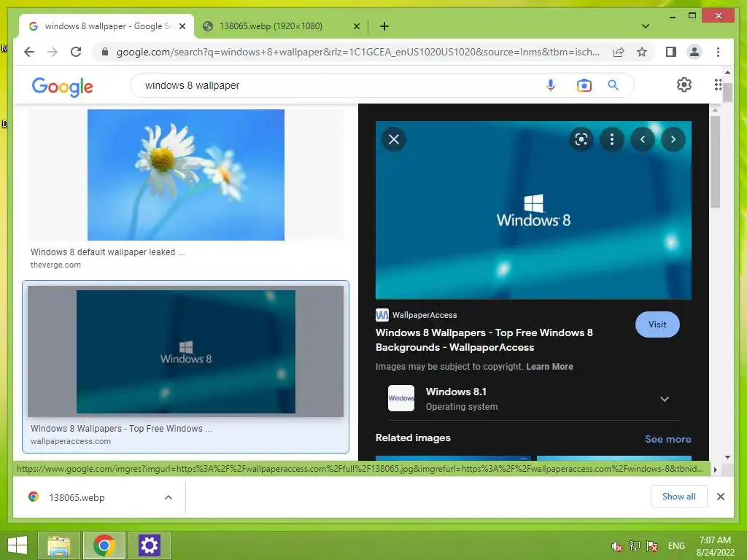
Task: Open the Windows 8 logo wallpaper thumbnail
Action: [186, 352]
